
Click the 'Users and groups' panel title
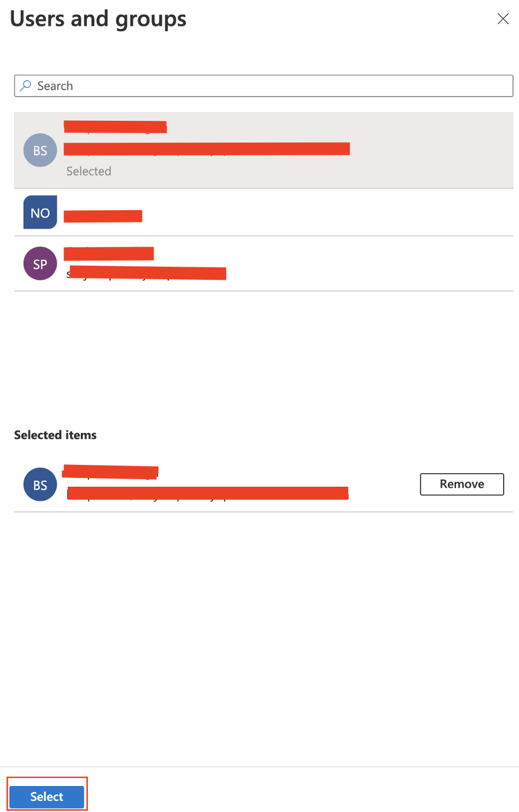tap(98, 19)
